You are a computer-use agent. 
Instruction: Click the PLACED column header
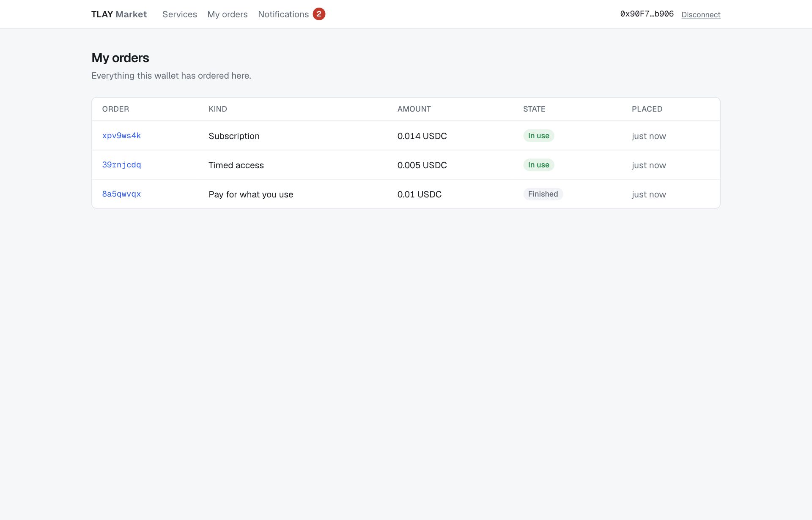647,109
